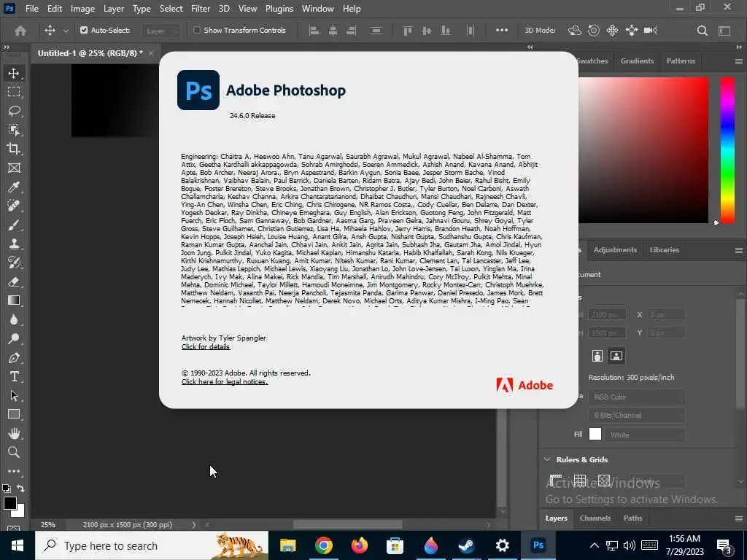Screen dimensions: 747x560
Task: Pick a color in the red color field
Action: pos(643,150)
